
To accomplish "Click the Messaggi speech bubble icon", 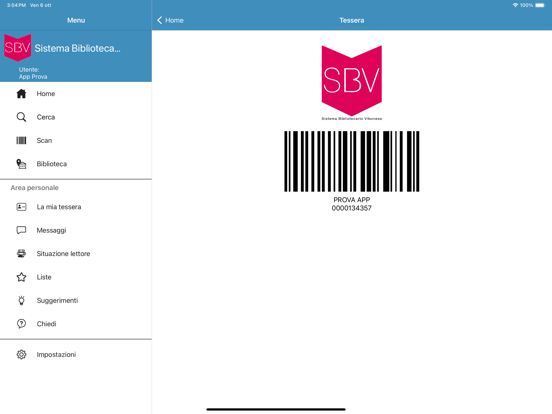I will point(21,230).
